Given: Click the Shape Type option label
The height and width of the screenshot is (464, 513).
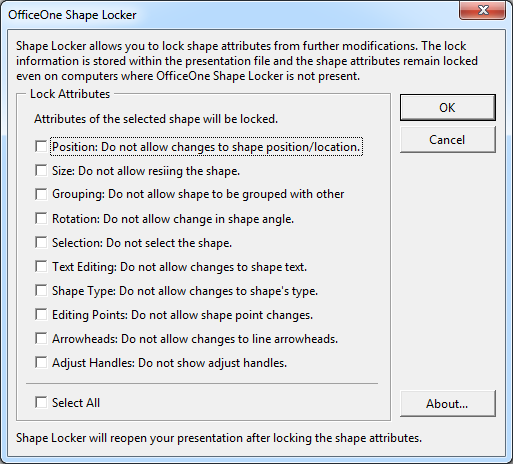Looking at the screenshot, I should coord(185,291).
